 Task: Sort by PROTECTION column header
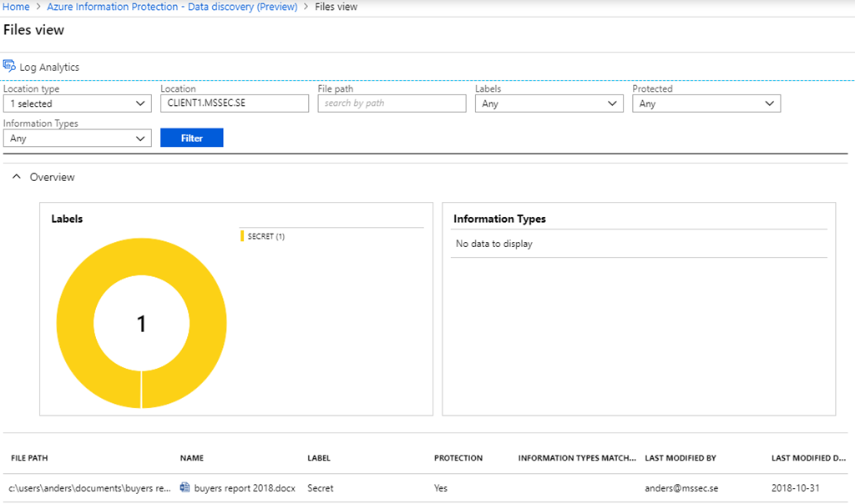pos(458,458)
